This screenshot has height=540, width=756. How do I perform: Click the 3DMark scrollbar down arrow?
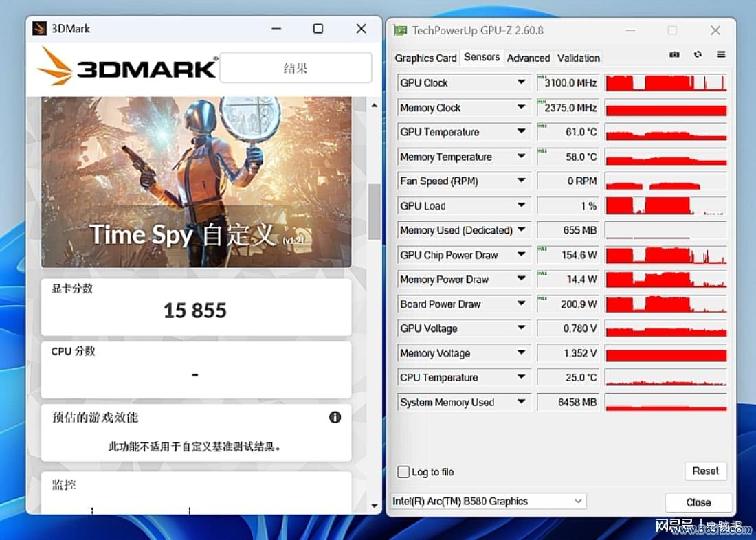(x=375, y=506)
